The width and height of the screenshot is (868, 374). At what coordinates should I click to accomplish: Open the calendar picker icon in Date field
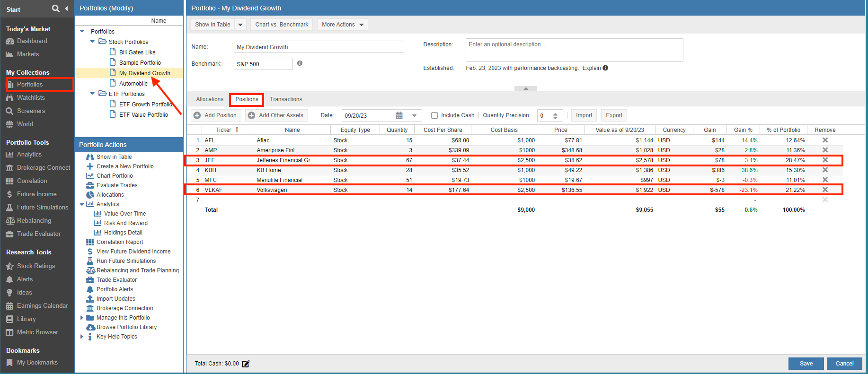(x=399, y=115)
